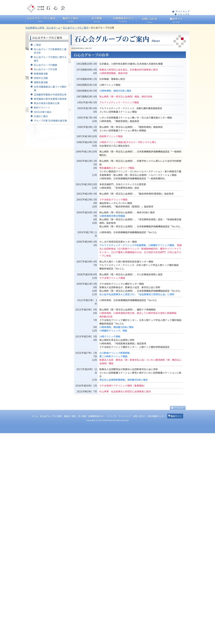Open 求人情報 Recruit nav tab
The image size is (215, 644).
click(x=97, y=20)
